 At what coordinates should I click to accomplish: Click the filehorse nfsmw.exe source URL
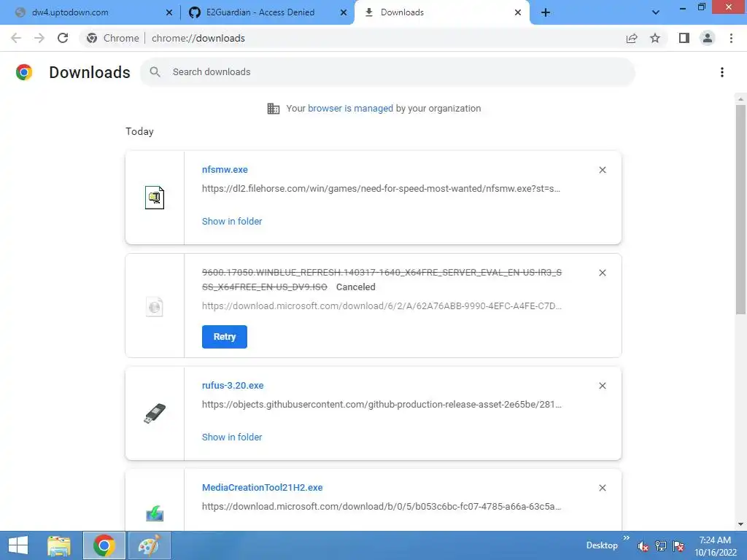tap(381, 189)
